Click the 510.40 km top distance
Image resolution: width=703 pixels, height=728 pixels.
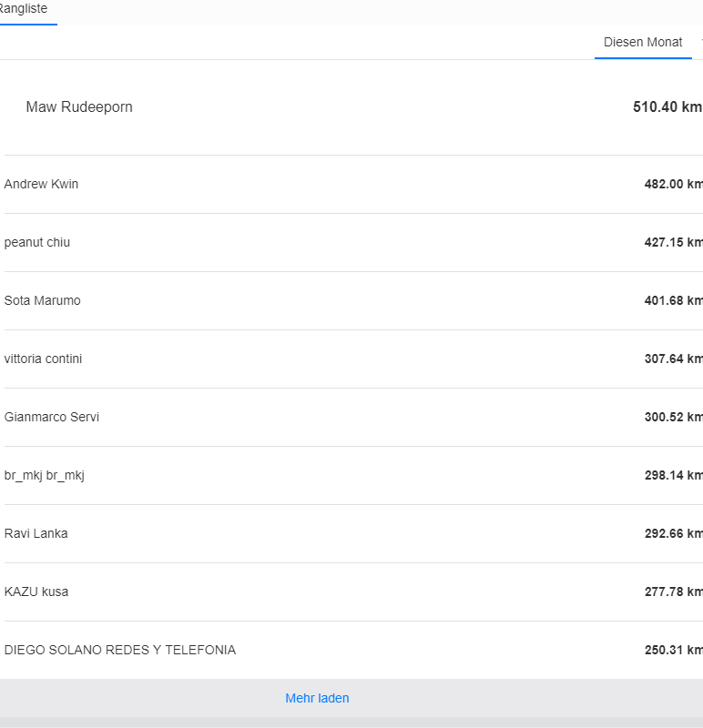[x=667, y=107]
